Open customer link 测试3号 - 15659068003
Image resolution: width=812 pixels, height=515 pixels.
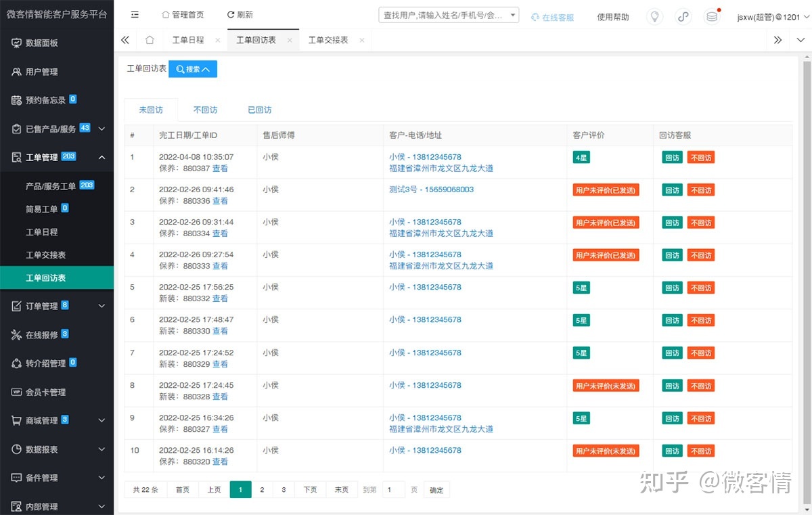431,189
